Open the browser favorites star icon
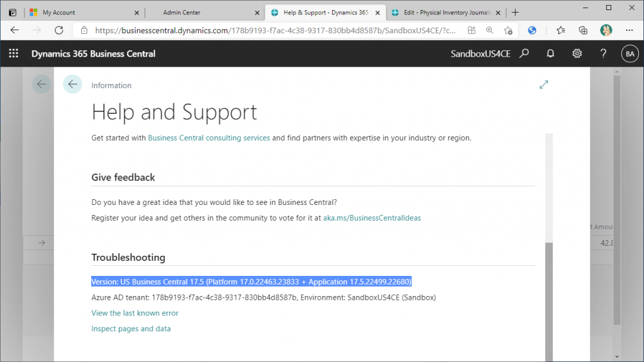The width and height of the screenshot is (644, 362). [560, 30]
